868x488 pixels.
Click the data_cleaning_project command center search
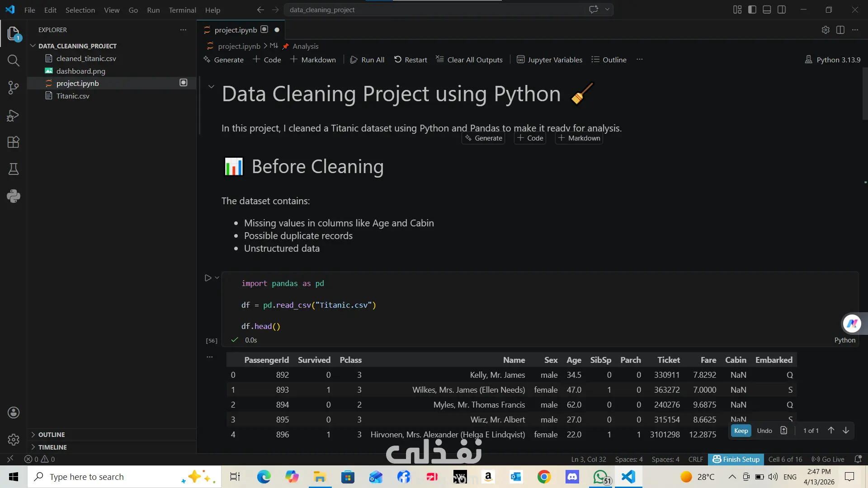[x=434, y=9]
